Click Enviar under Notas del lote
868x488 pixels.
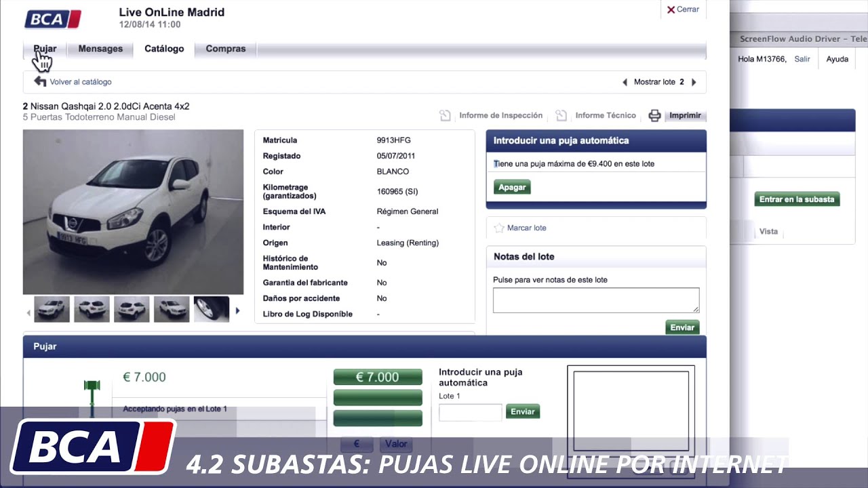[682, 327]
